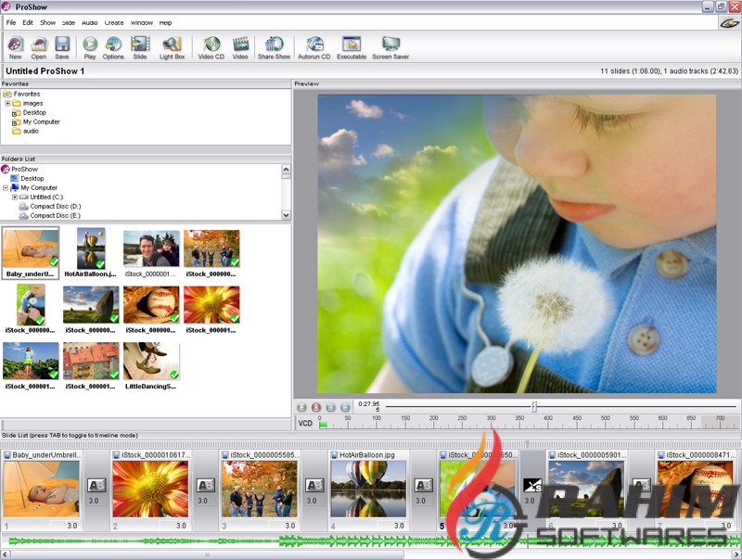Open the Create menu
Image resolution: width=742 pixels, height=560 pixels.
pyautogui.click(x=114, y=22)
